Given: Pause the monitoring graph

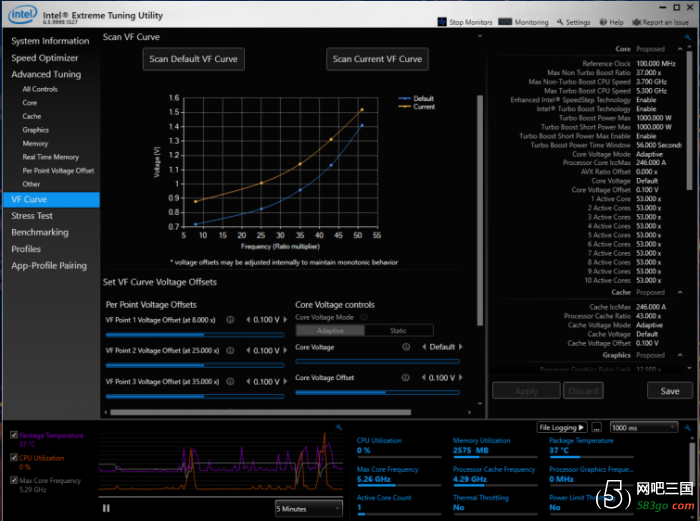Looking at the screenshot, I should pyautogui.click(x=106, y=508).
